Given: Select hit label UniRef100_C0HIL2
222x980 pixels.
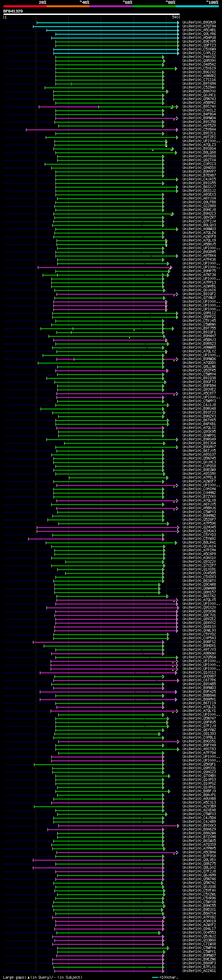Looking at the screenshot, I should [199, 110].
